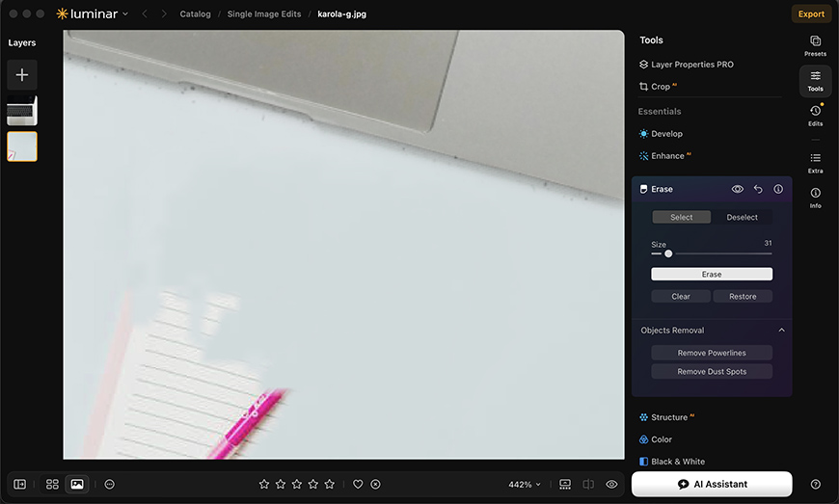Select the laptop layer thumbnail

pyautogui.click(x=22, y=111)
